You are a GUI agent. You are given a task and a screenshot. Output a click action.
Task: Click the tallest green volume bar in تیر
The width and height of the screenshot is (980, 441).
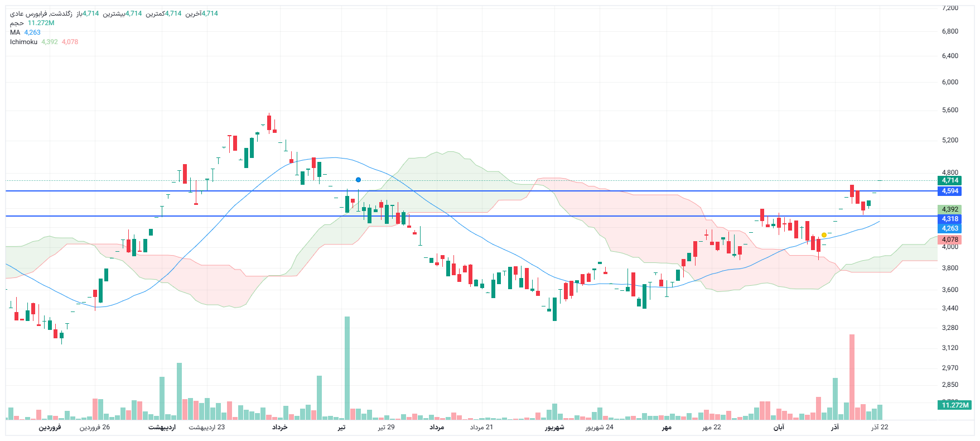(347, 368)
